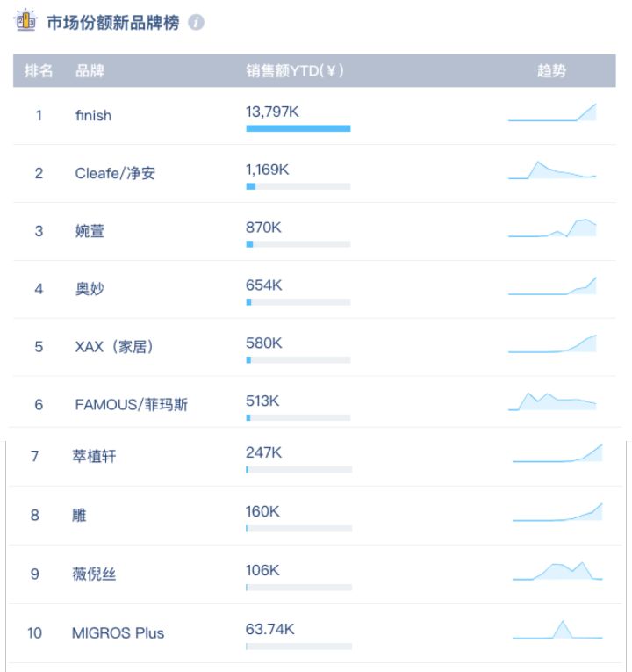Viewport: 632px width, 672px height.
Task: Click the info icon beside 市场份额新品牌榜
Action: pyautogui.click(x=197, y=22)
